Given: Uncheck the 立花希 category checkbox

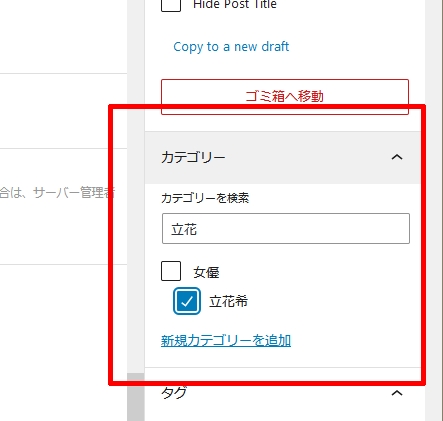Looking at the screenshot, I should [x=187, y=301].
